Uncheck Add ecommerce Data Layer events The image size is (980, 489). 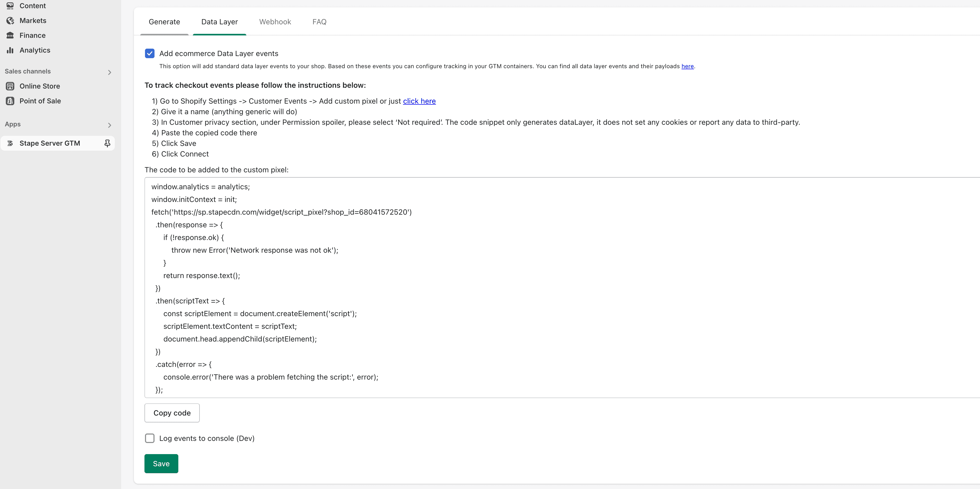click(x=149, y=54)
